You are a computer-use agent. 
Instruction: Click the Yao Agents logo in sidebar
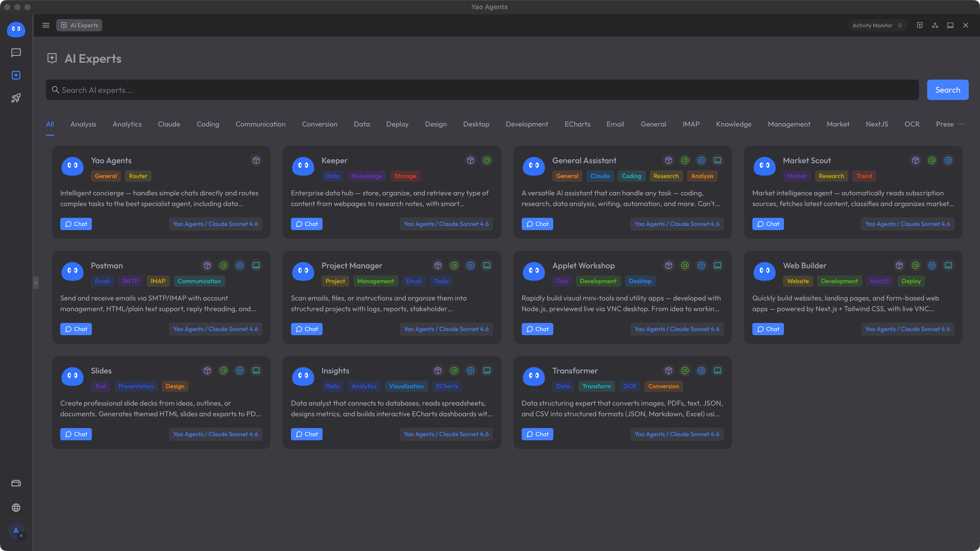(16, 29)
